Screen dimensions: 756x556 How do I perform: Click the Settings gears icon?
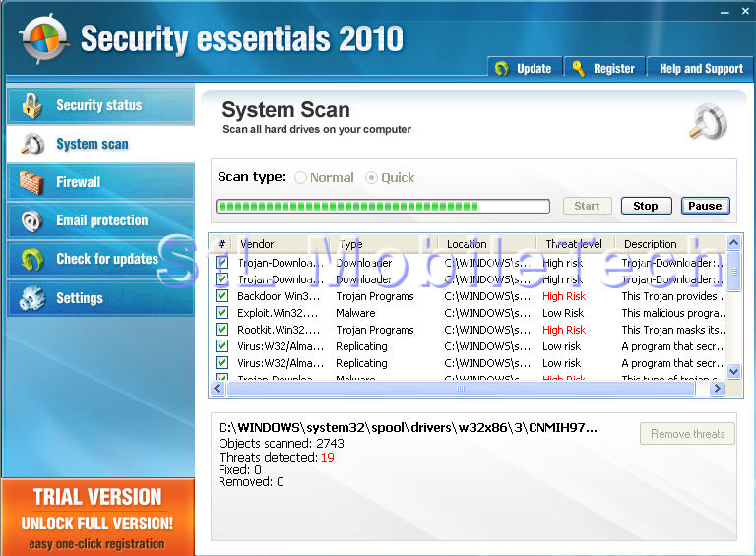pos(31,297)
